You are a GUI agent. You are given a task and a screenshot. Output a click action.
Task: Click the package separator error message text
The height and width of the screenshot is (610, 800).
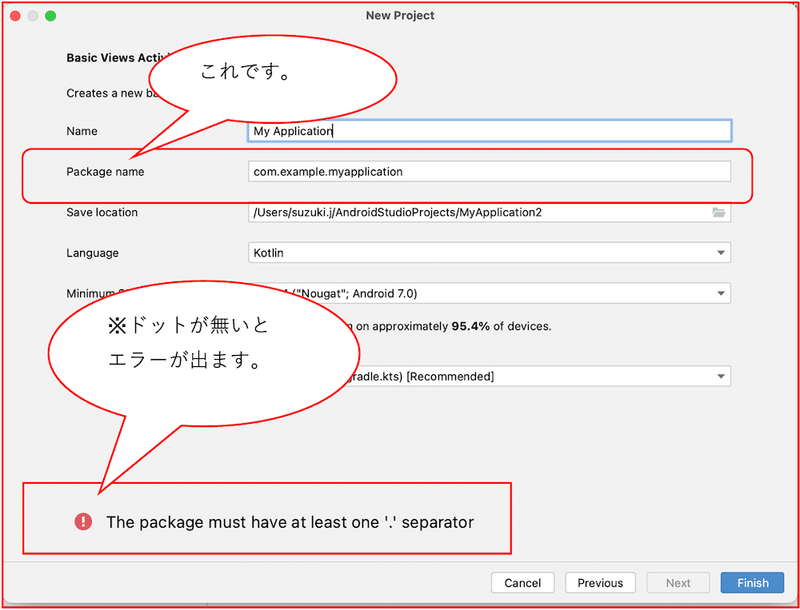290,522
